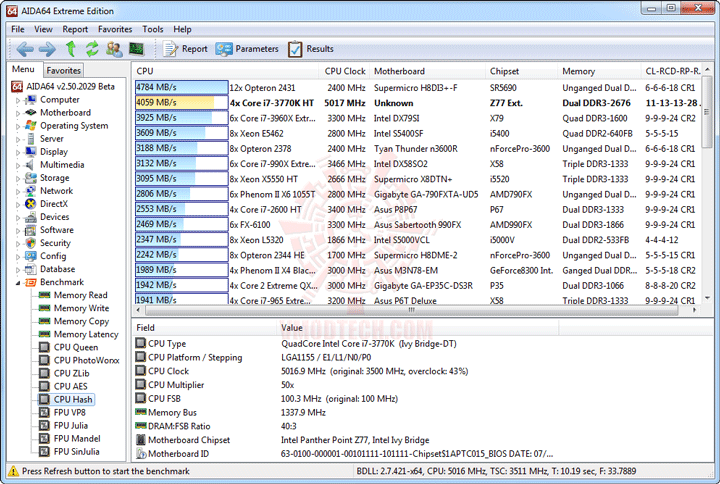Expand the Motherboard tree node
Screen dimensions: 720x484
point(18,113)
